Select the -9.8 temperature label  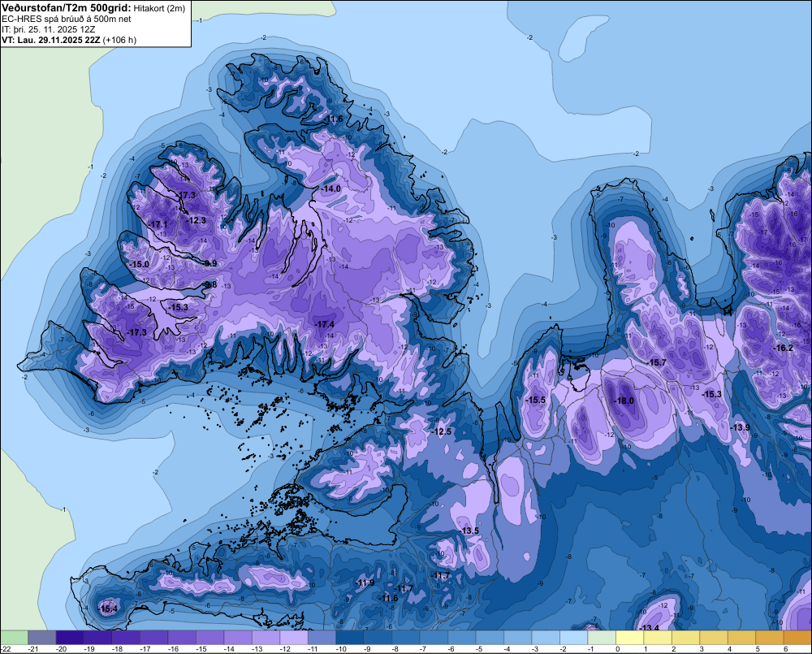209,284
